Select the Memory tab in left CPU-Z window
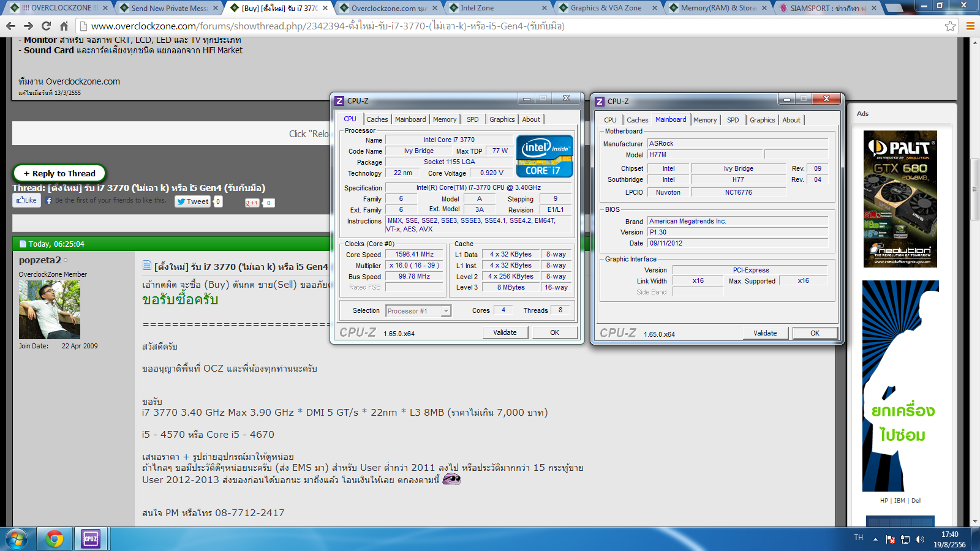This screenshot has width=980, height=551. [445, 119]
